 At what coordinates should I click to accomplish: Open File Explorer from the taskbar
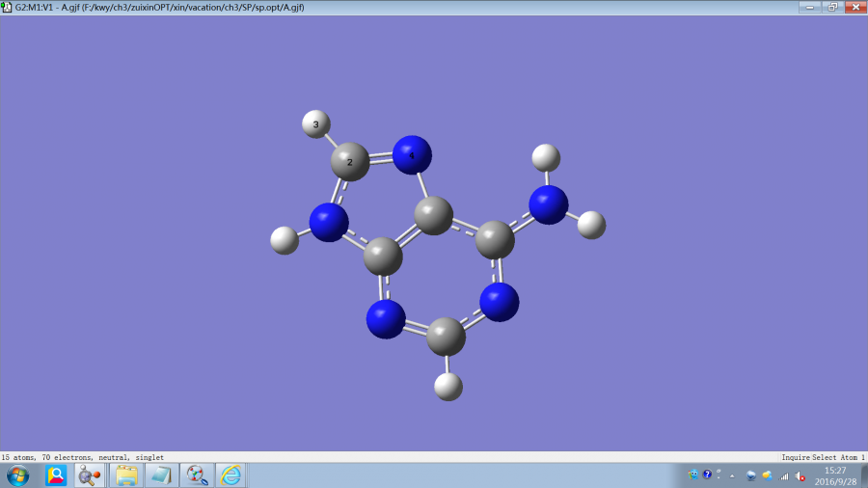[126, 475]
